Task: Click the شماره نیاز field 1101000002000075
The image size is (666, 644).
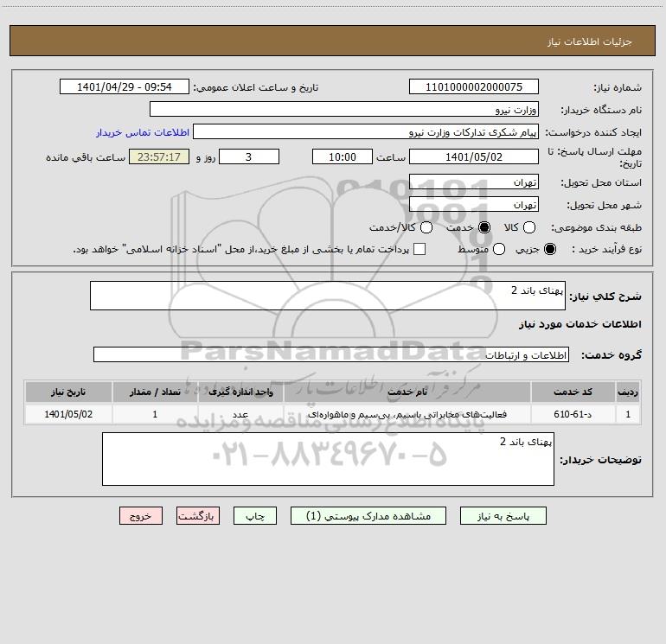Action: point(474,86)
